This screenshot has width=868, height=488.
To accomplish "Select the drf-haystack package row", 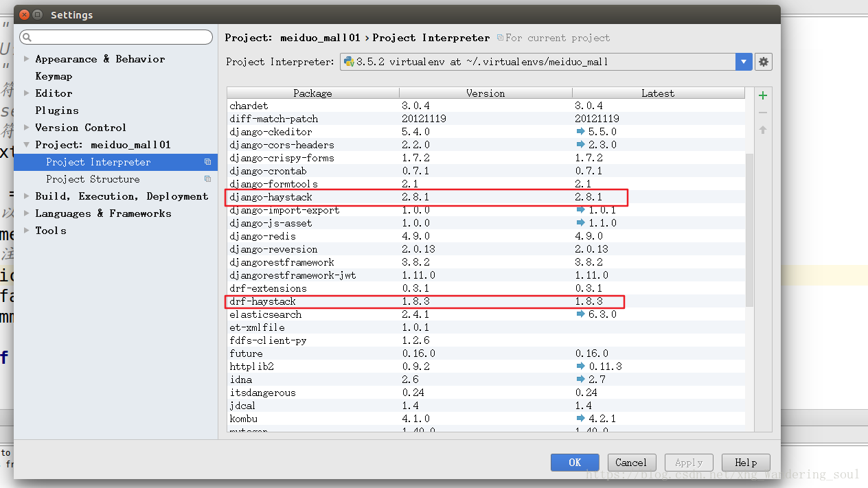I will [x=486, y=301].
